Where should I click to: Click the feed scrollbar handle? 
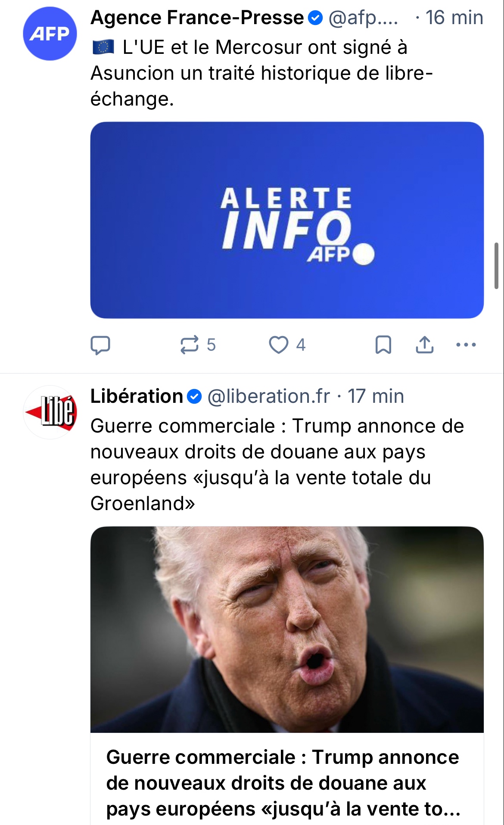pyautogui.click(x=496, y=266)
